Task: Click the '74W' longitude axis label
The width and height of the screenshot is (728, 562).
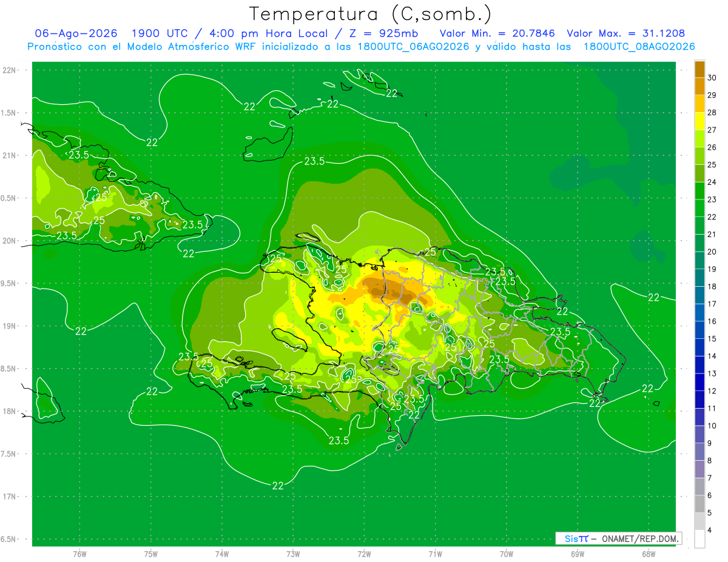Action: click(x=221, y=554)
